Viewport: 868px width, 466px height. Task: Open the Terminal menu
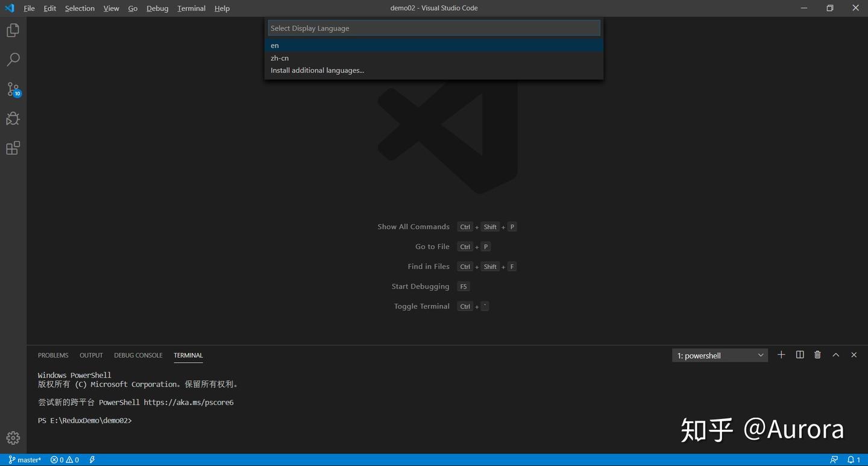click(190, 8)
